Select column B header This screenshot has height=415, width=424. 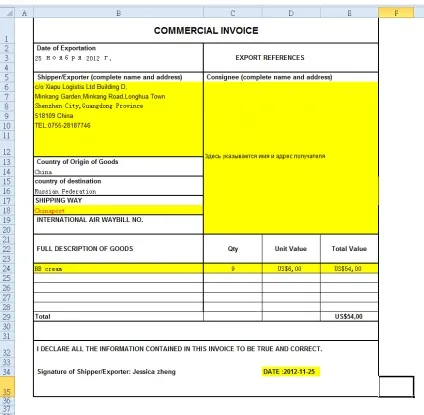pyautogui.click(x=118, y=13)
